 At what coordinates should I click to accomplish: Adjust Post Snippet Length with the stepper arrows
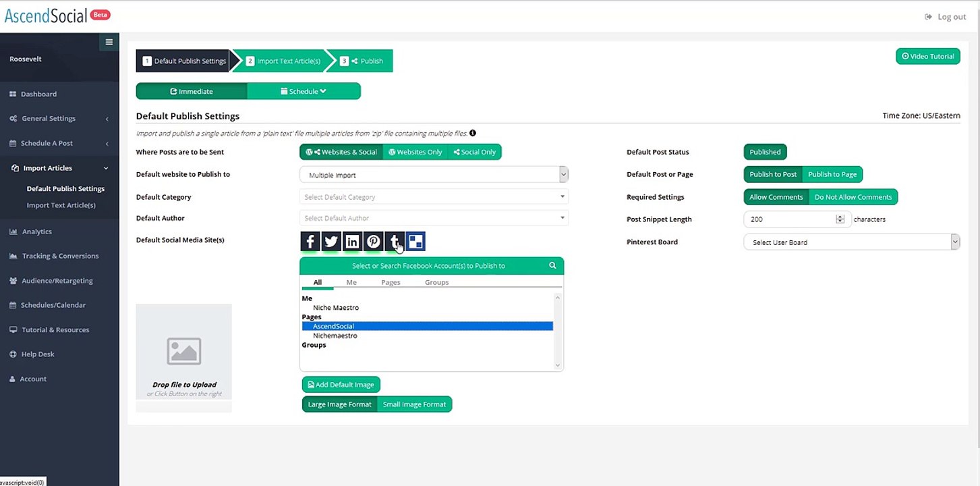(x=840, y=219)
